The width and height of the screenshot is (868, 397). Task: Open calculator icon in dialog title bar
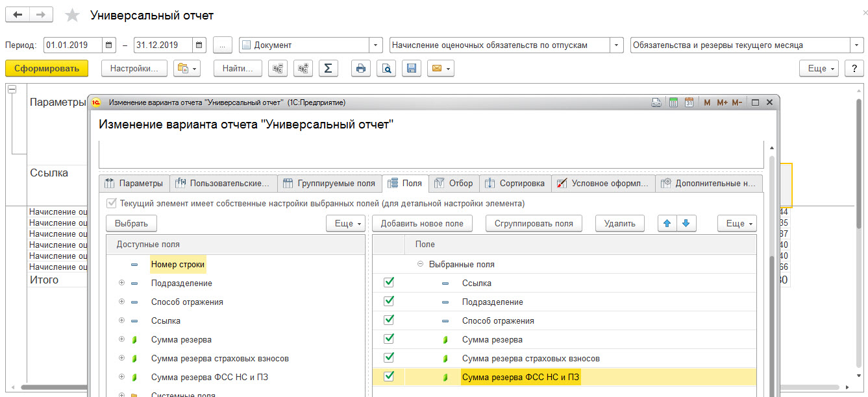click(x=673, y=102)
